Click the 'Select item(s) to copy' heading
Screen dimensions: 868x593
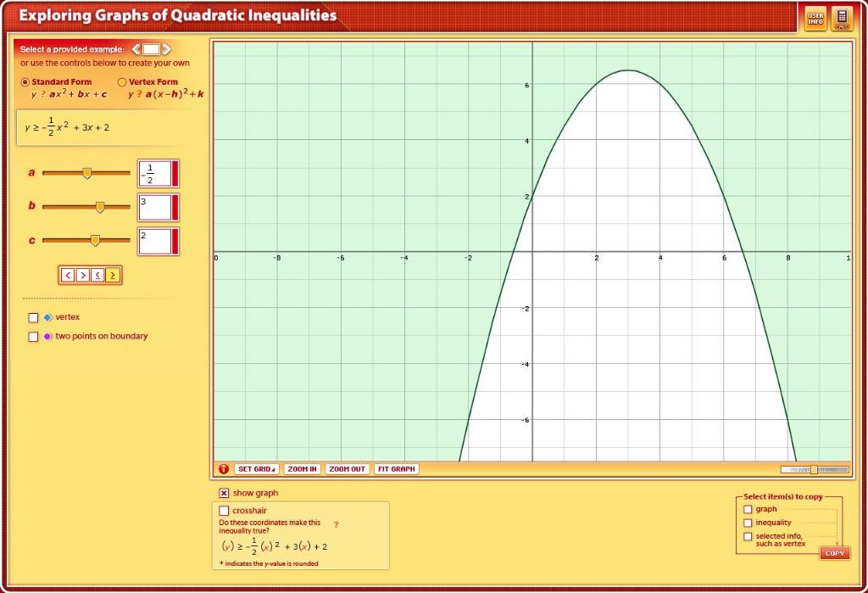point(782,496)
